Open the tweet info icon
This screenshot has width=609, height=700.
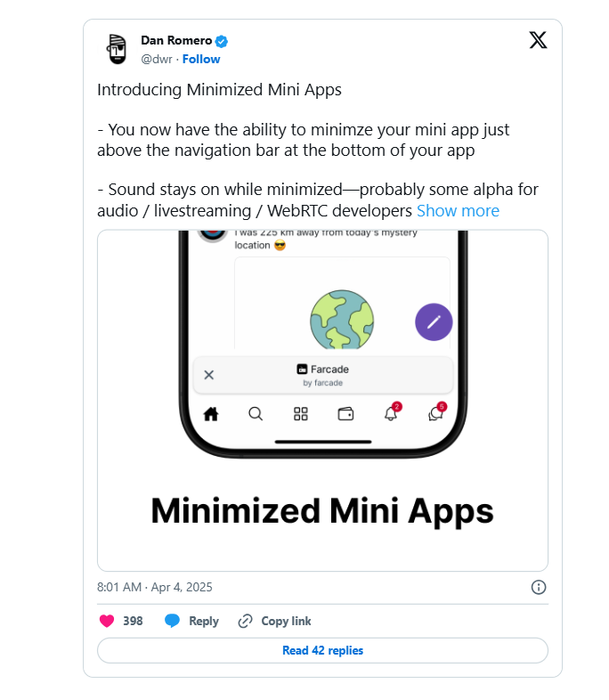pos(538,587)
